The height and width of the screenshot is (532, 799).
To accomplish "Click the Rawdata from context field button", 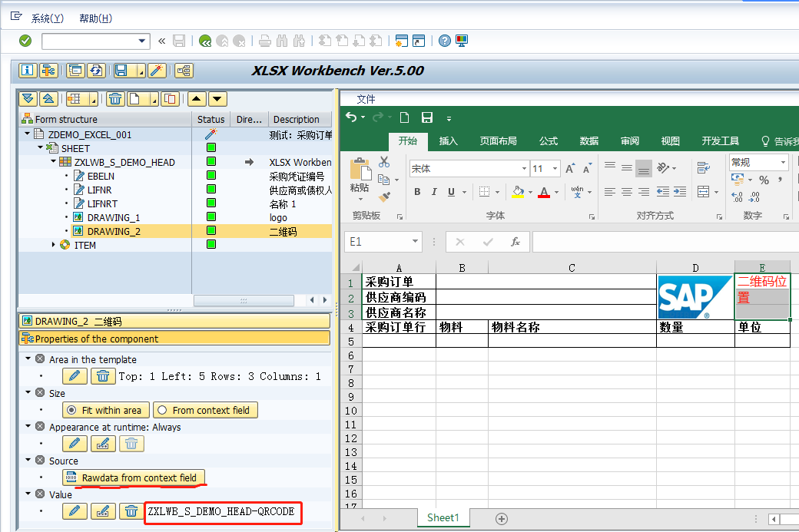I will pyautogui.click(x=134, y=477).
